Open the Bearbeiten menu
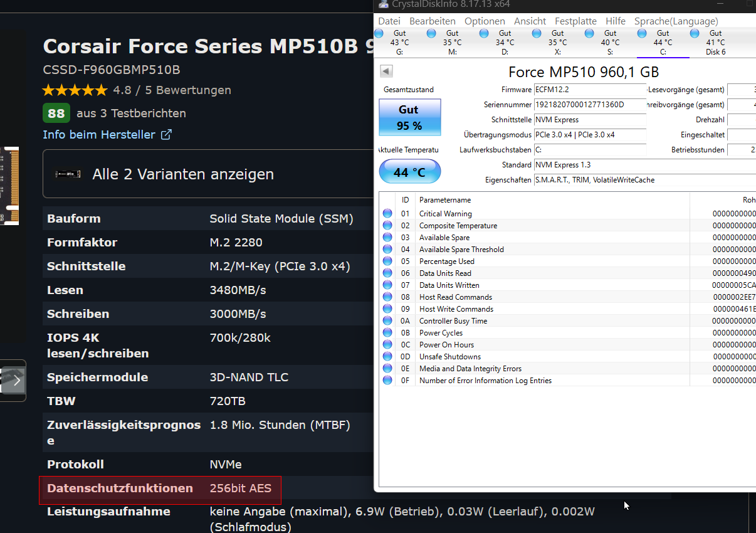 coord(433,21)
